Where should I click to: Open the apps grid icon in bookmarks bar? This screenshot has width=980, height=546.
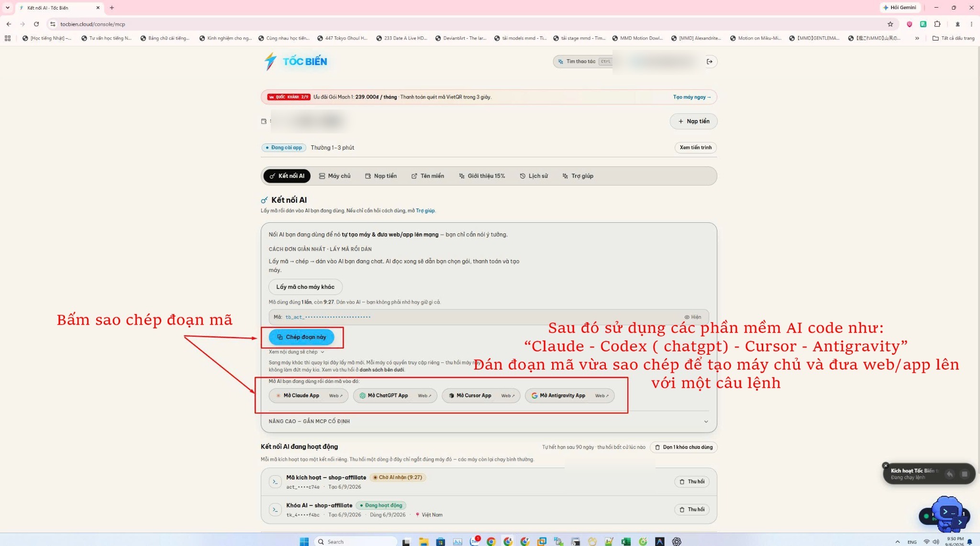(x=8, y=38)
